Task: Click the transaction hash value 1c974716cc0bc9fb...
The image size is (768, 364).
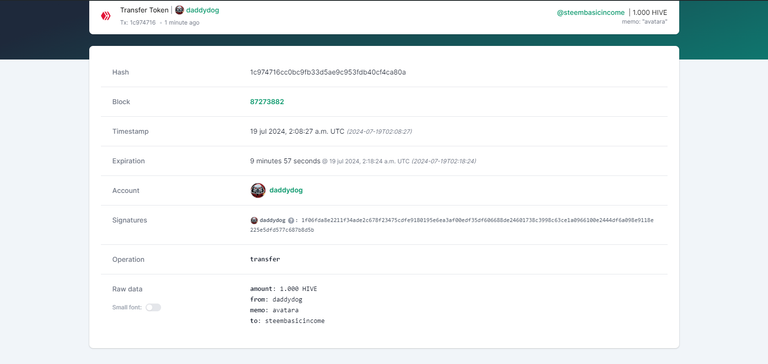Action: click(328, 72)
